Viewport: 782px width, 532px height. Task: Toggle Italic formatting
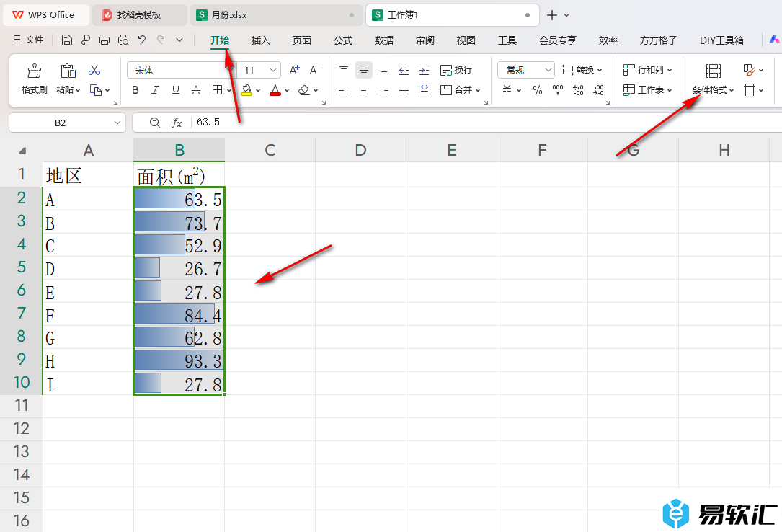point(155,90)
